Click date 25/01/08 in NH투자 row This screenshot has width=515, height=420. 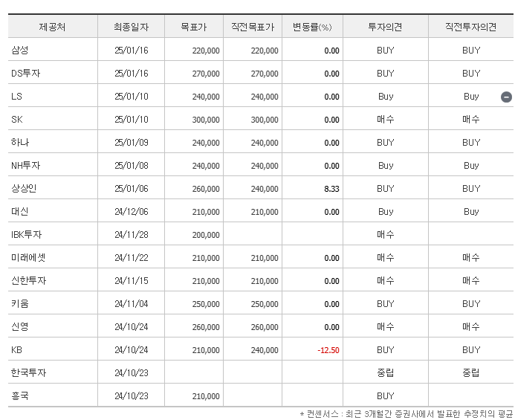[132, 166]
